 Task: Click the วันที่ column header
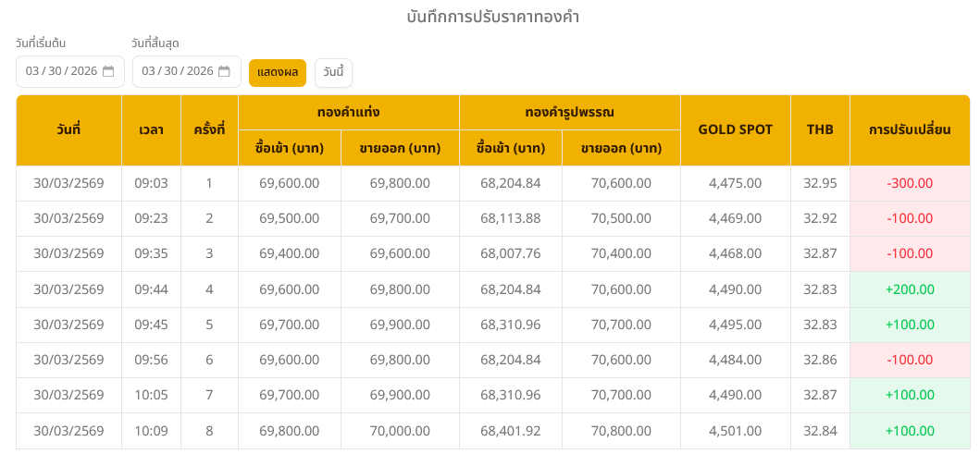click(x=68, y=129)
